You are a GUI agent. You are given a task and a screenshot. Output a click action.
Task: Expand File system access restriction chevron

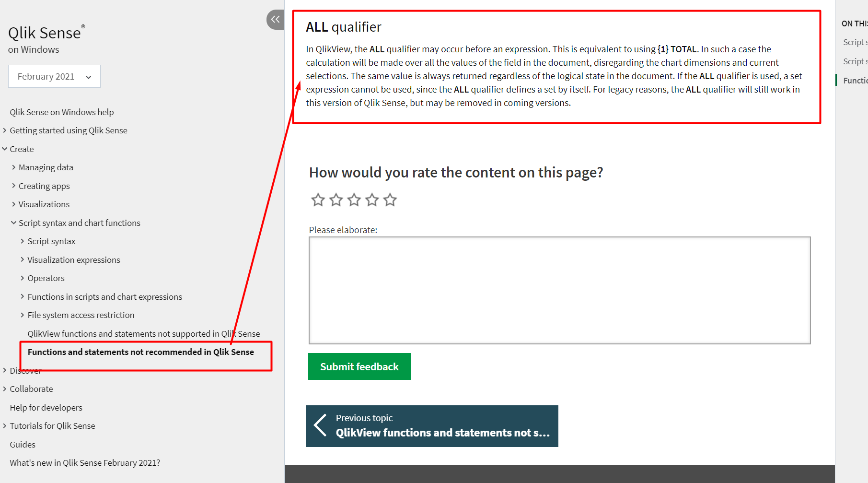click(x=22, y=315)
